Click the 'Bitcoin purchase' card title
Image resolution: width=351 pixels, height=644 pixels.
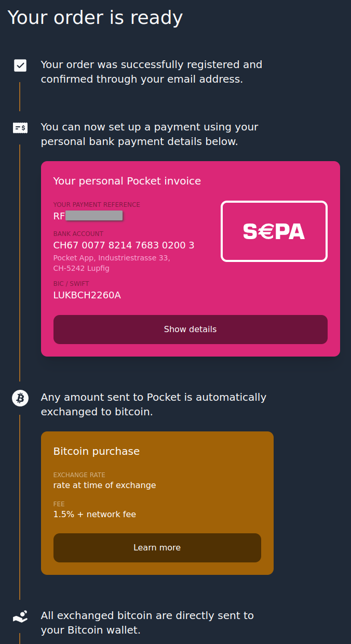97,451
